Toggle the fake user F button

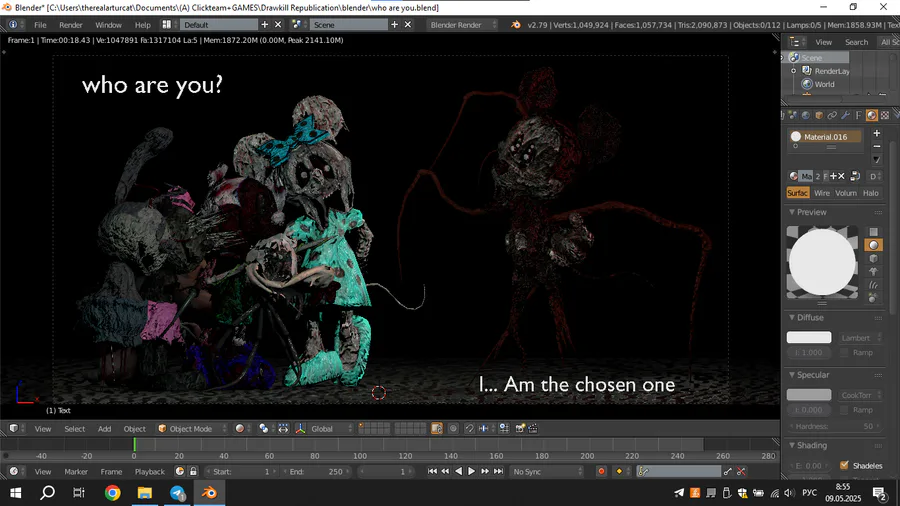pos(825,176)
